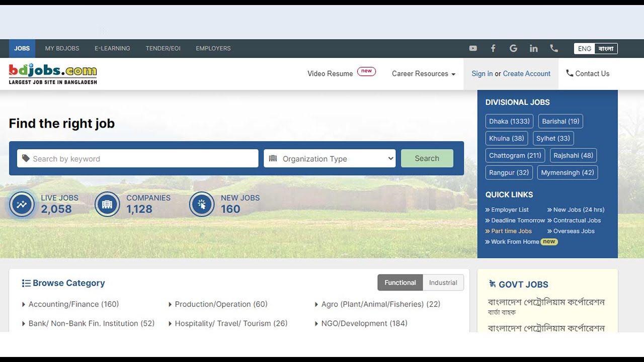This screenshot has width=644, height=362.
Task: Switch language to ENG
Action: point(585,49)
